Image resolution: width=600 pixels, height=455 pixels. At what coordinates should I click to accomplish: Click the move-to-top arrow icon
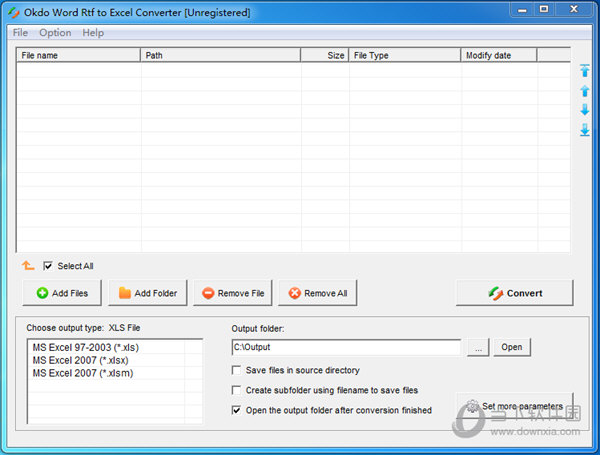[x=584, y=70]
